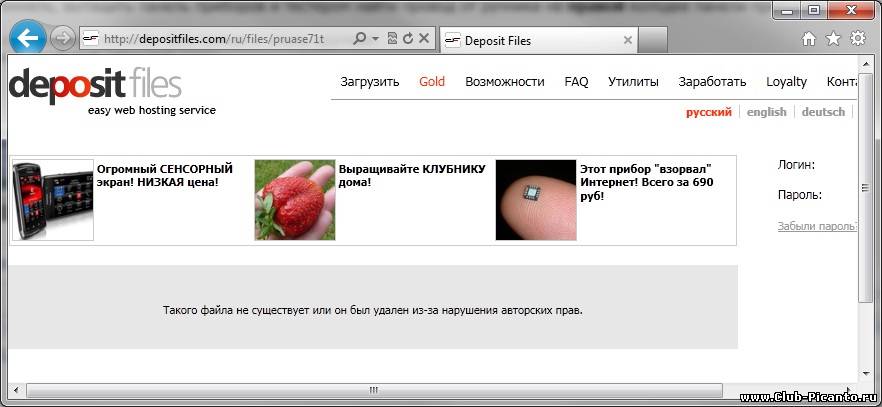Click the Выращивайте КЛУБНИКУ дома ad headline
The height and width of the screenshot is (407, 882).
pos(412,175)
